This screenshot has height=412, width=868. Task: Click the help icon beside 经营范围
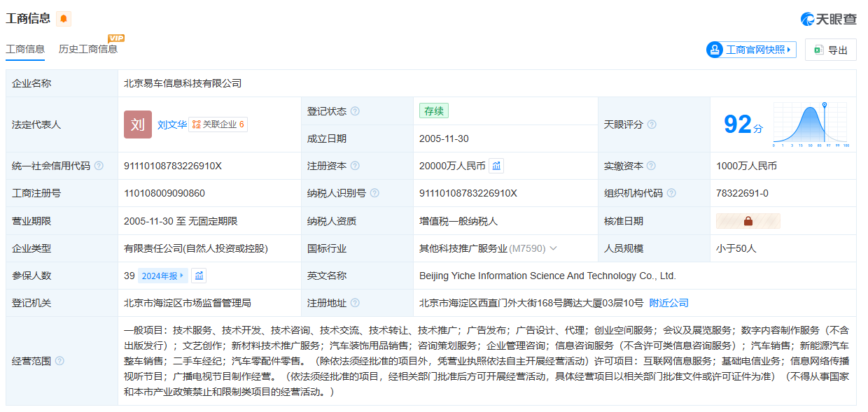point(59,361)
